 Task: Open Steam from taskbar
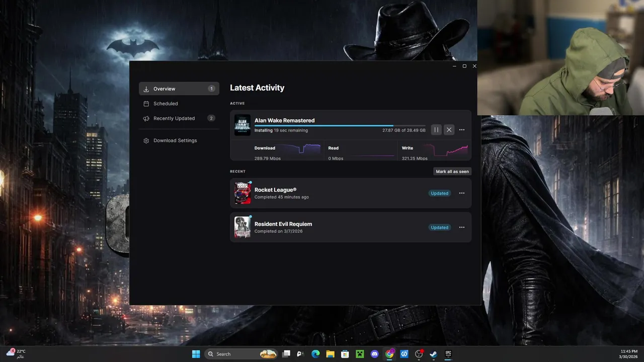pyautogui.click(x=433, y=354)
